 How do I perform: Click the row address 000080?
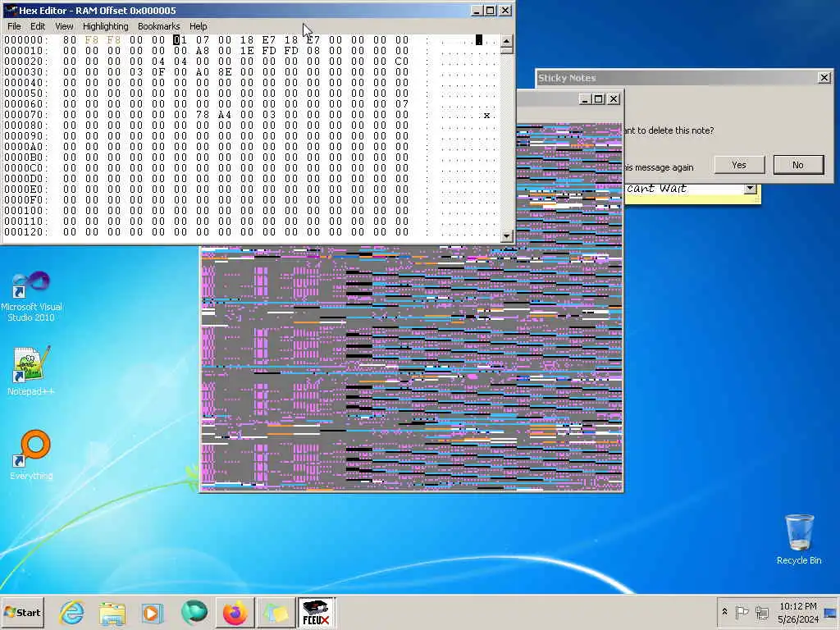[24, 126]
